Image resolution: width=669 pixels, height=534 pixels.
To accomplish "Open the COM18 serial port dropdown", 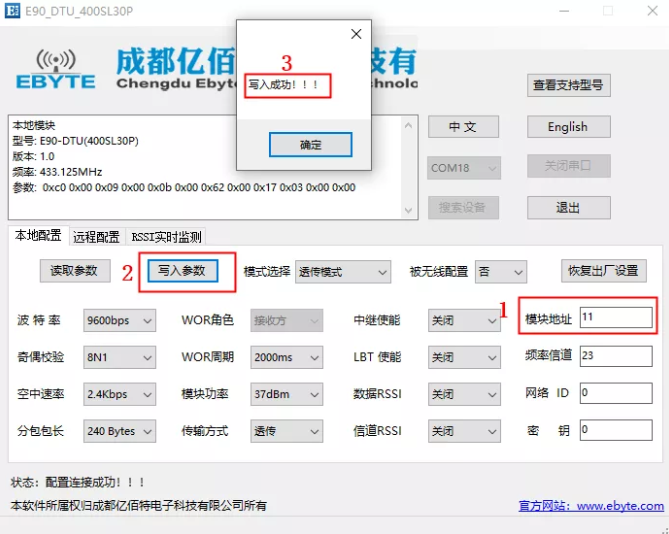I will 463,168.
